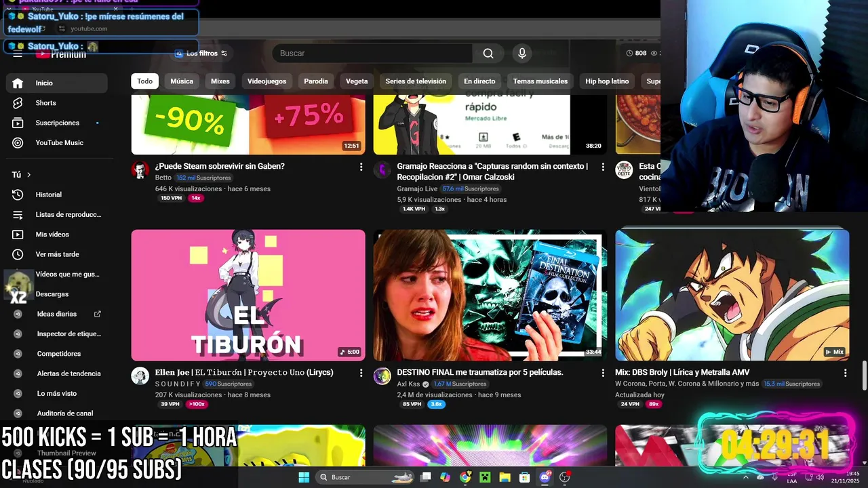Open options menu for Ellen Joe video
868x488 pixels.
(x=361, y=373)
